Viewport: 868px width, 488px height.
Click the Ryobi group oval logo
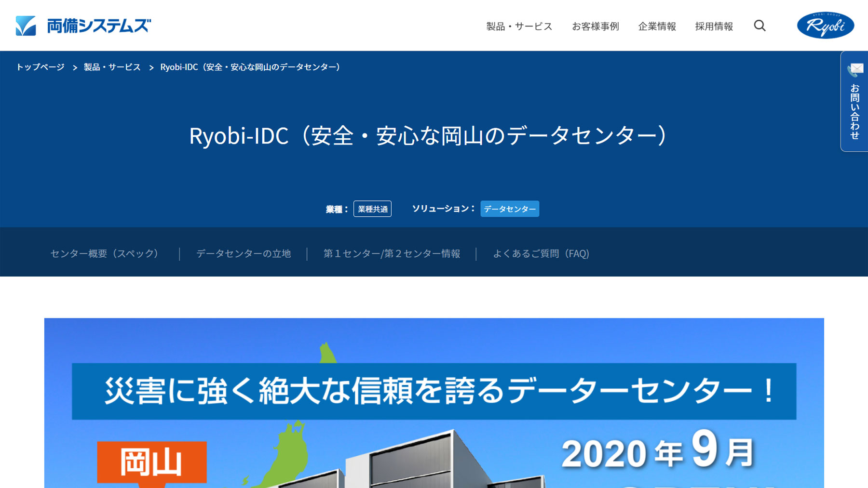(x=825, y=25)
